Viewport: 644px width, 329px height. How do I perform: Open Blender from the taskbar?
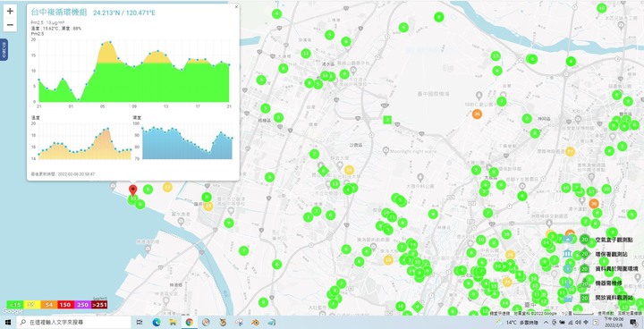tap(256, 323)
